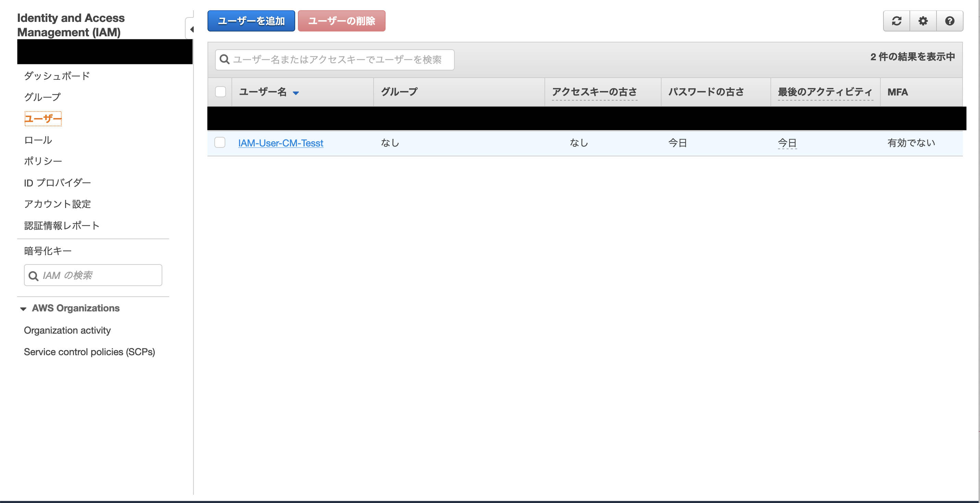Viewport: 980px width, 503px height.
Task: Click 最後のアクティビティ column header
Action: [x=825, y=92]
